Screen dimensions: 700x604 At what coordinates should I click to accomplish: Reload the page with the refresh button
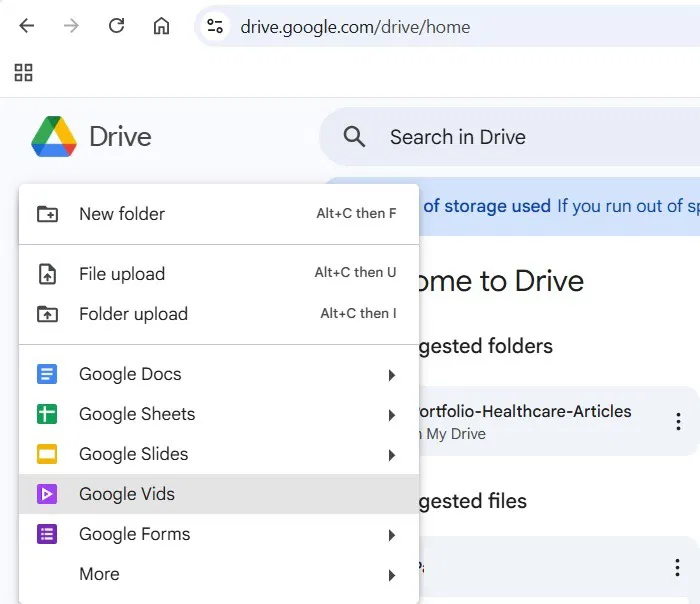tap(116, 26)
